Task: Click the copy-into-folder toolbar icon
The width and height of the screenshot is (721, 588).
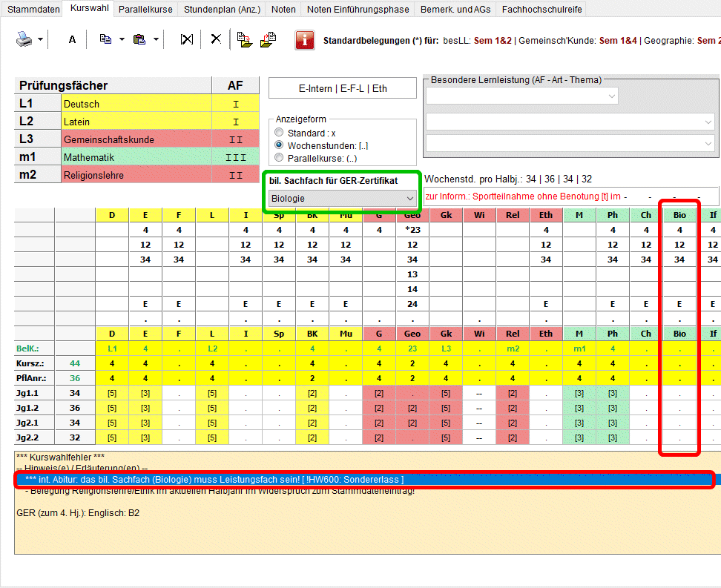Action: point(244,39)
